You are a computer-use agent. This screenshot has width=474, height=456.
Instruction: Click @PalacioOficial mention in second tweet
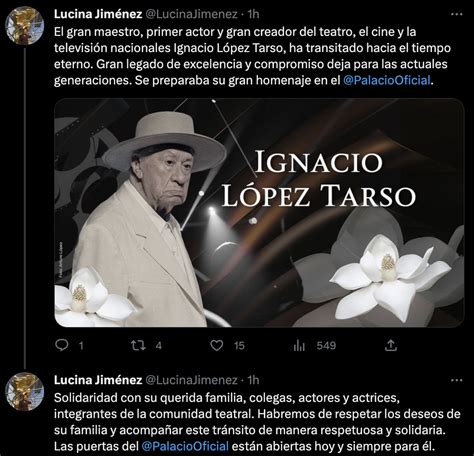[185, 446]
